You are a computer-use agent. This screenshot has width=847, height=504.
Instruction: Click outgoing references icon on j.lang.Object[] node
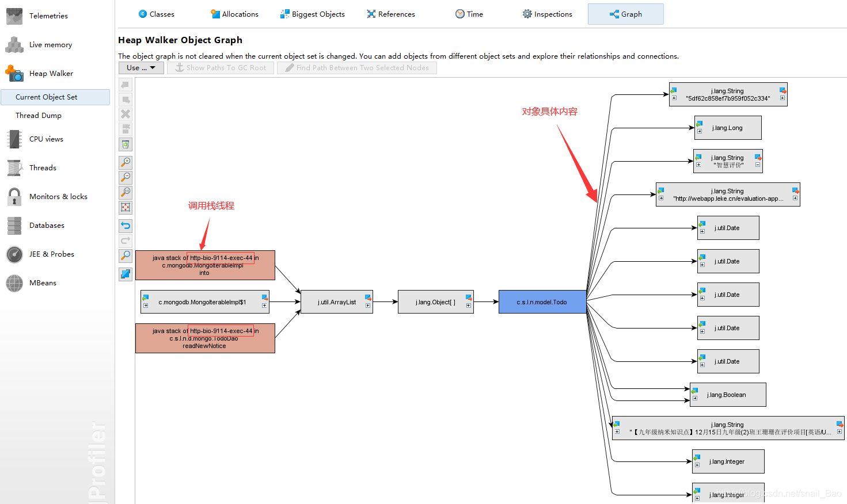(469, 297)
